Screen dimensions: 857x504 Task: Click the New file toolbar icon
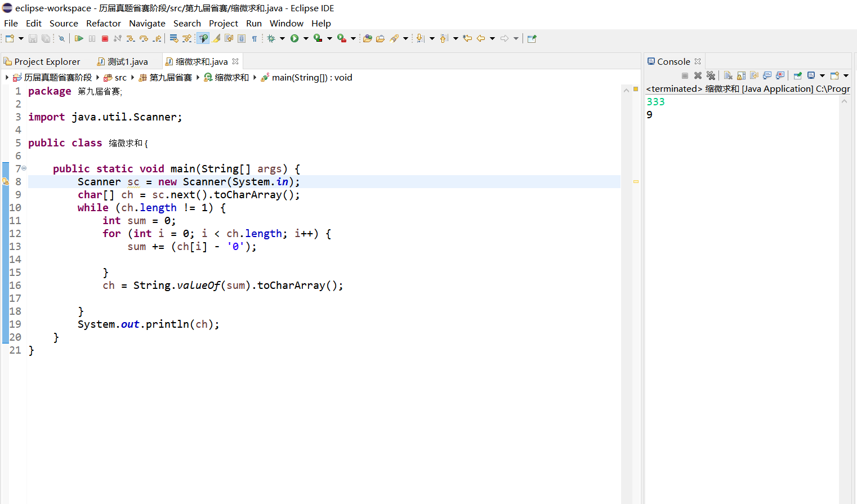(10, 38)
